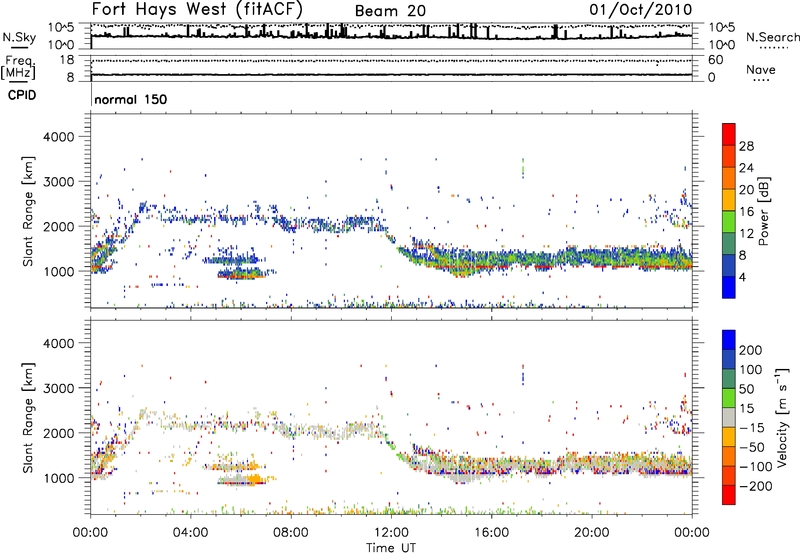Click the '4' power colorbar value
The height and width of the screenshot is (554, 800).
[x=742, y=277]
